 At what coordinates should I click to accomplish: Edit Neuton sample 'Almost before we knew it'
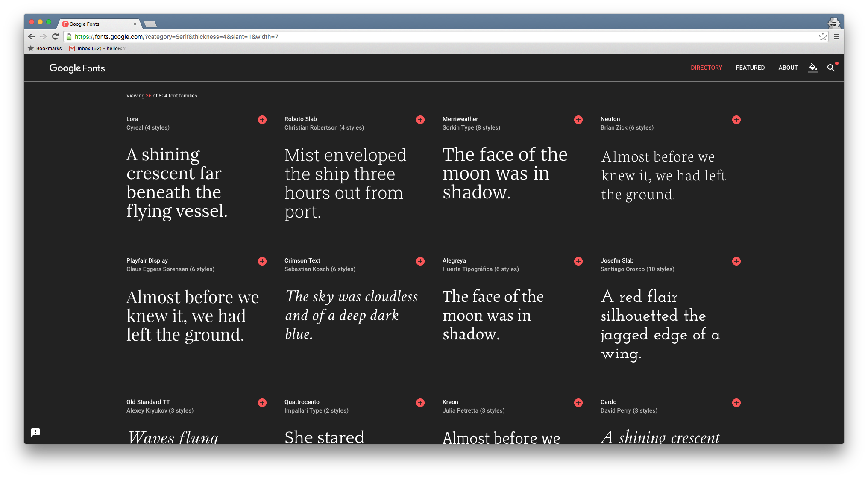pyautogui.click(x=663, y=175)
